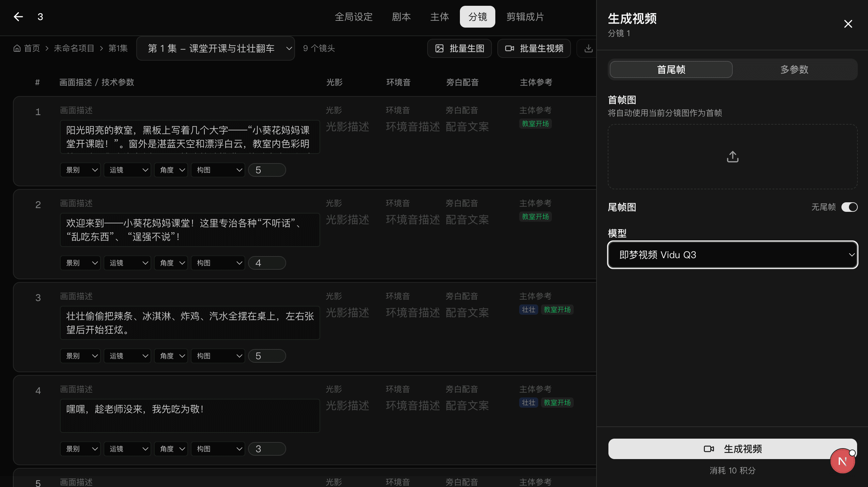Viewport: 868px width, 487px height.
Task: Switch to 剧本 tab
Action: (401, 17)
